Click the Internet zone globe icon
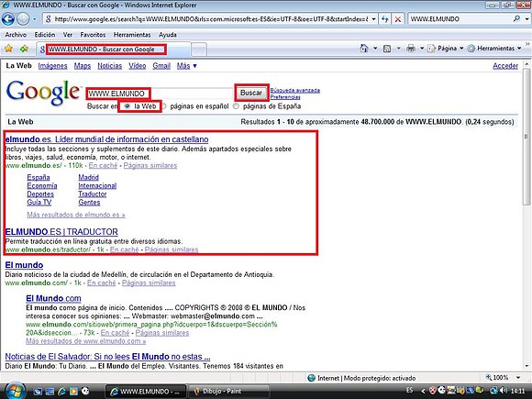Screen dimensions: 532x399 click(x=311, y=378)
